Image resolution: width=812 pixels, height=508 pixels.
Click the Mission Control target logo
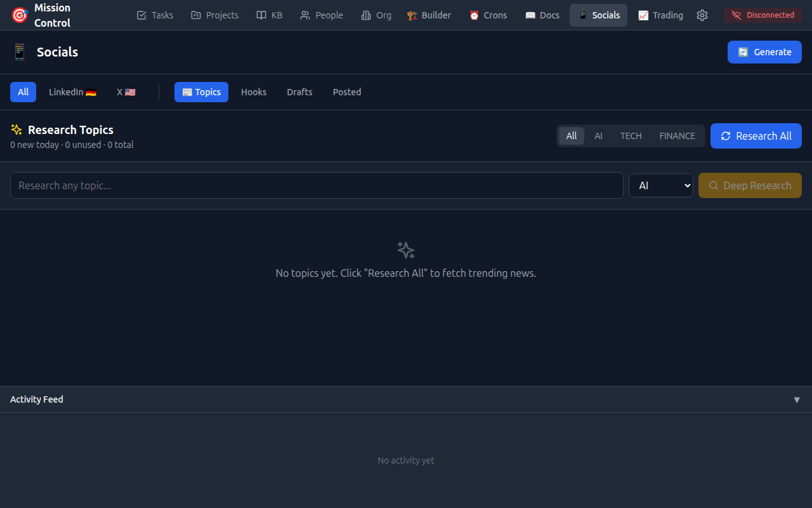20,15
